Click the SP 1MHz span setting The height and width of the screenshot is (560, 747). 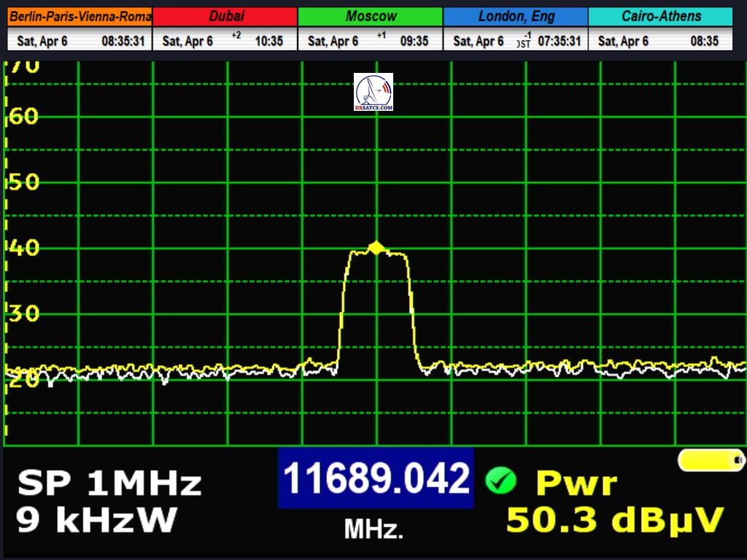coord(109,483)
